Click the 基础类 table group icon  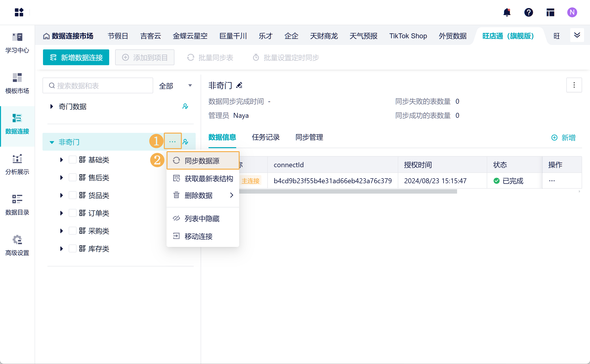pyautogui.click(x=82, y=160)
